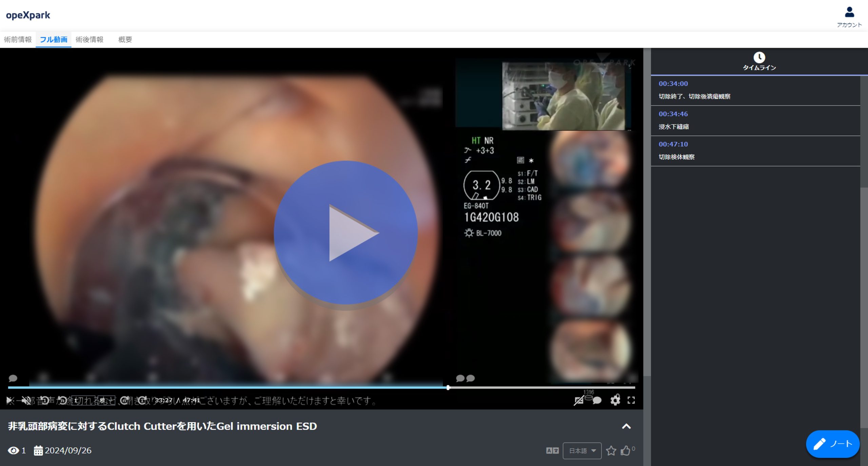Jump to timeline entry 00:34:00

[x=673, y=84]
